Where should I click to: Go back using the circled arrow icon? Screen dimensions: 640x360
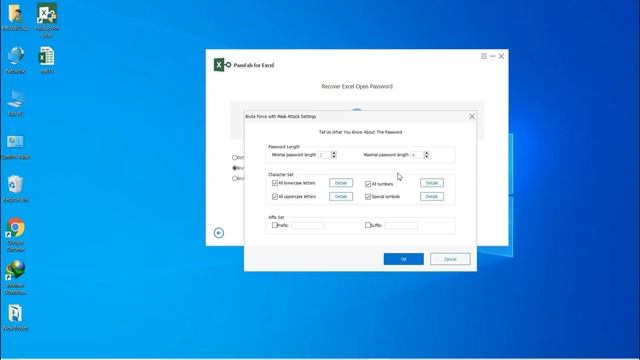219,233
